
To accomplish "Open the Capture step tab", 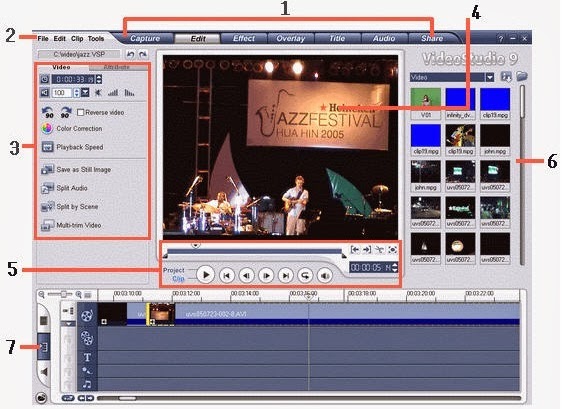I will (x=145, y=38).
